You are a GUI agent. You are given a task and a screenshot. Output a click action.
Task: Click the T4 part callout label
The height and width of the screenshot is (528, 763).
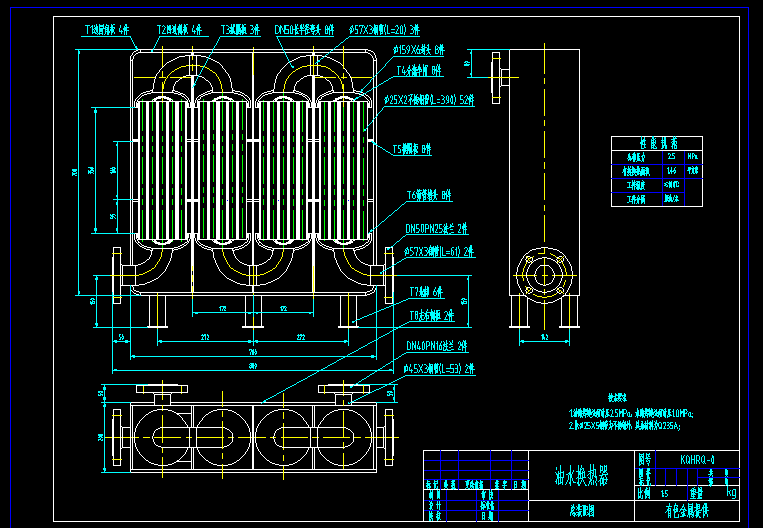point(419,71)
